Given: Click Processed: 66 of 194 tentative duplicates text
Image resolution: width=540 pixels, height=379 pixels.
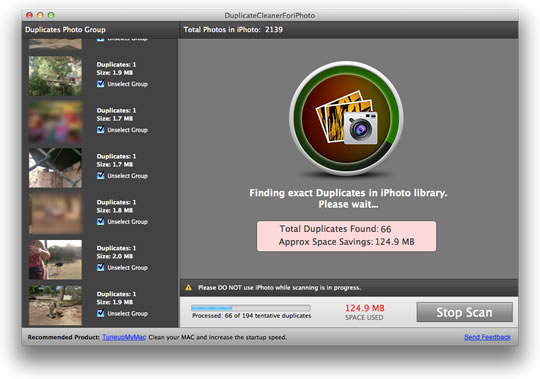Looking at the screenshot, I should point(251,316).
